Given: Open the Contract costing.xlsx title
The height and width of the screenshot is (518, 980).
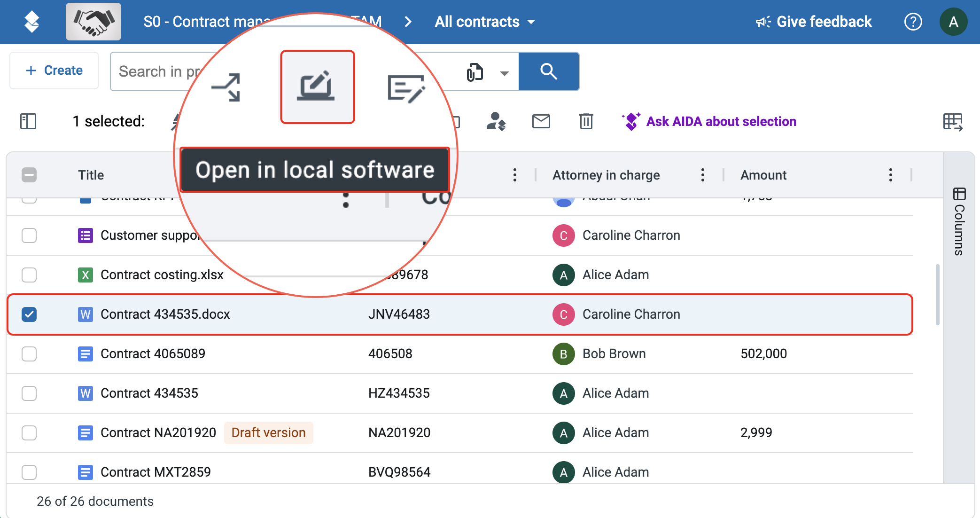Looking at the screenshot, I should (x=162, y=275).
